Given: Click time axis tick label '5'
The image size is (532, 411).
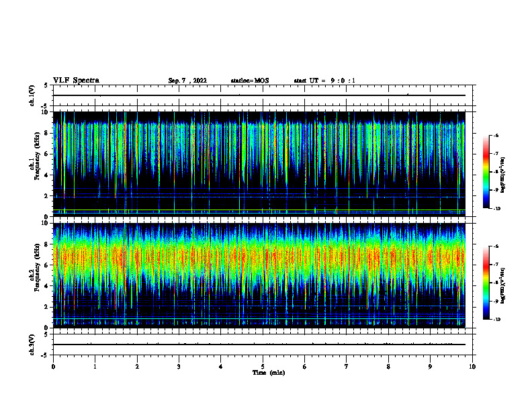Looking at the screenshot, I should point(263,367).
